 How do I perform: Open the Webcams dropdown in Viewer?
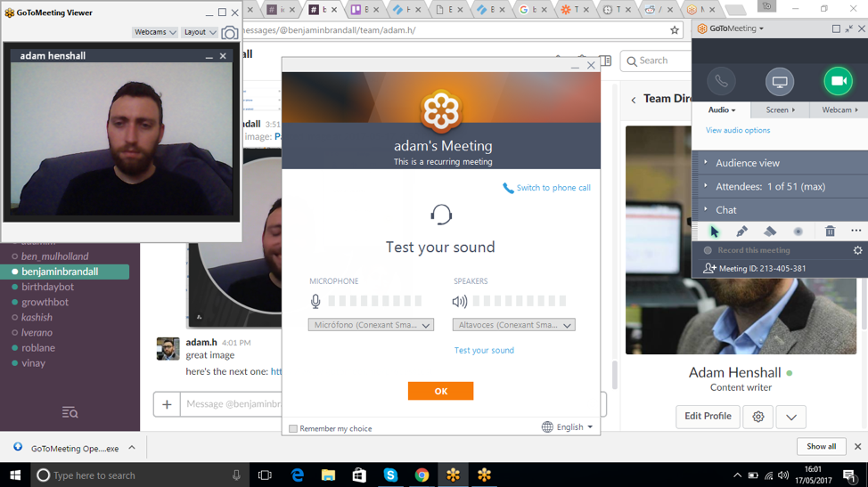[x=155, y=32]
